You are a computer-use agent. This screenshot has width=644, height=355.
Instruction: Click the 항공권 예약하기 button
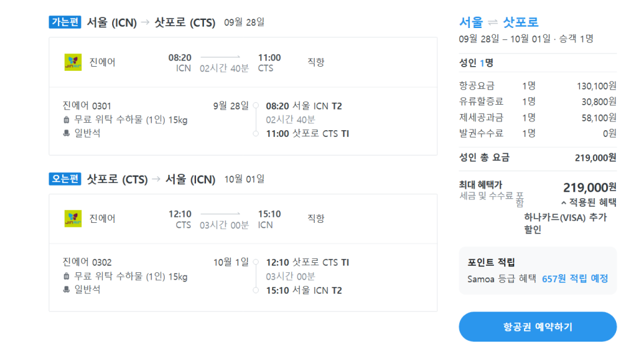[x=537, y=327]
